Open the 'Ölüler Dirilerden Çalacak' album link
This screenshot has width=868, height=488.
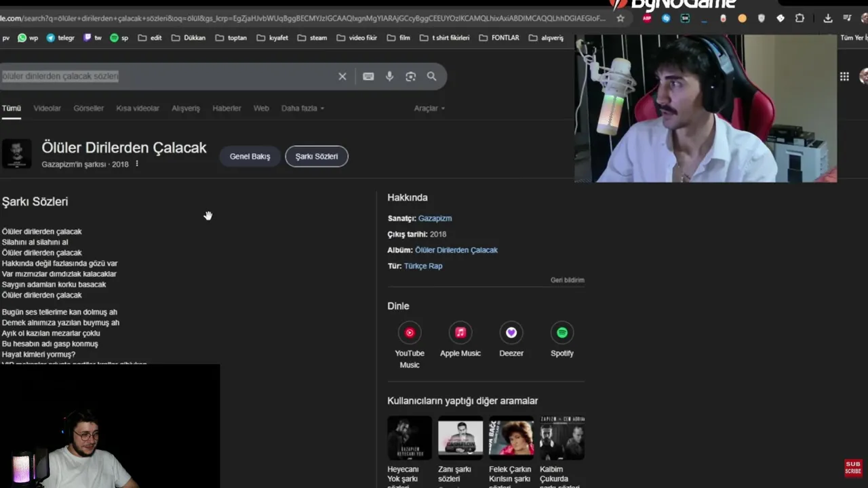pyautogui.click(x=456, y=250)
